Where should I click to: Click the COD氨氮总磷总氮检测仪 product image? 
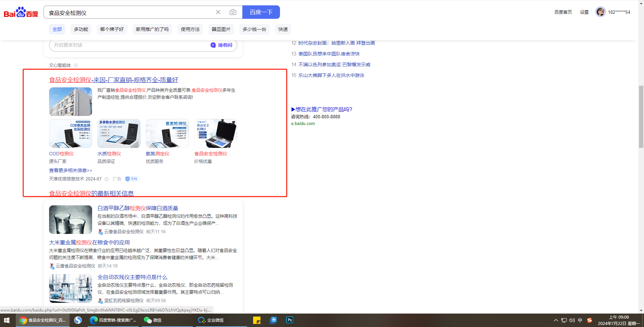pos(71,133)
